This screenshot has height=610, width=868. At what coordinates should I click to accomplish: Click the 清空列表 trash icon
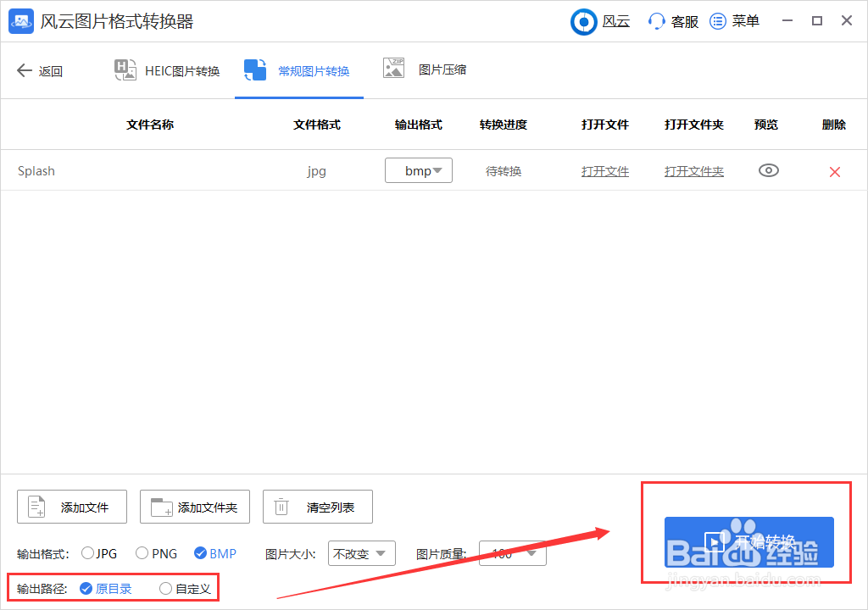[281, 506]
